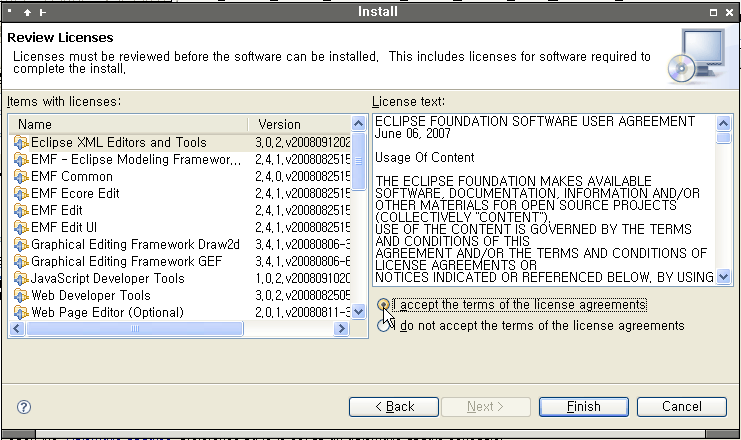Click the EMF Edit UI feature icon
This screenshot has height=440, width=741.
click(x=21, y=227)
